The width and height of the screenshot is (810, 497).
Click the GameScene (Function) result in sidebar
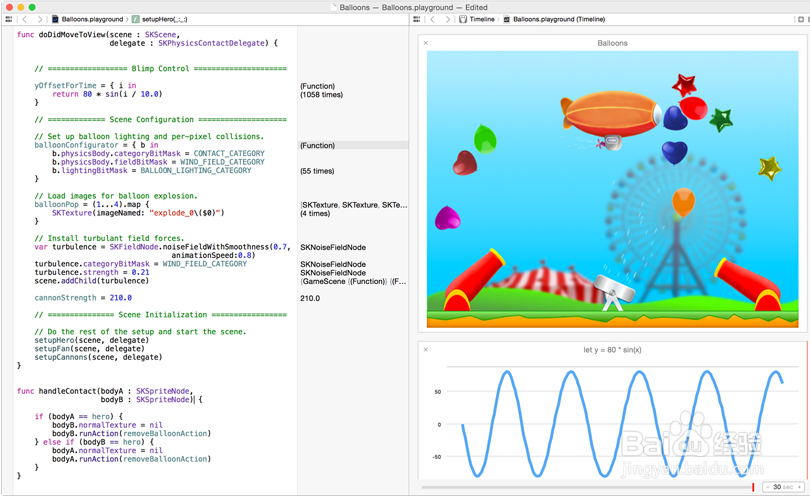tap(353, 282)
